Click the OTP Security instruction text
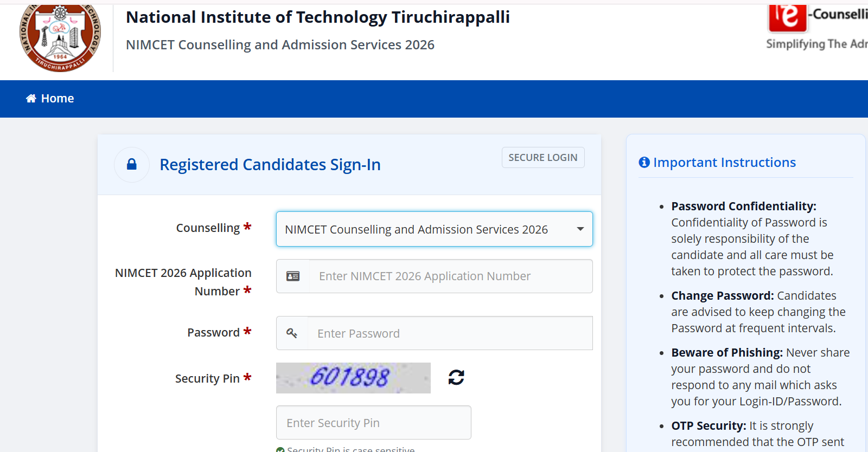Viewport: 868px width, 452px height. pyautogui.click(x=758, y=434)
